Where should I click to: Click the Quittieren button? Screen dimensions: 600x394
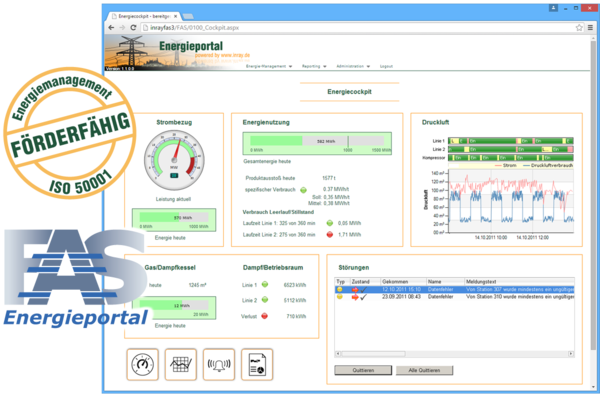tap(363, 370)
